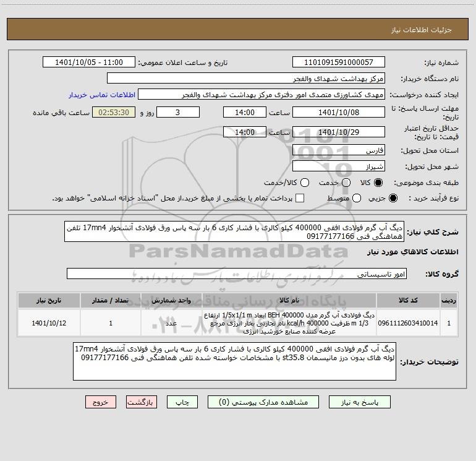Viewport: 476px width, 461px height.
Task: Select the خدمت radio button
Action: pos(346,183)
